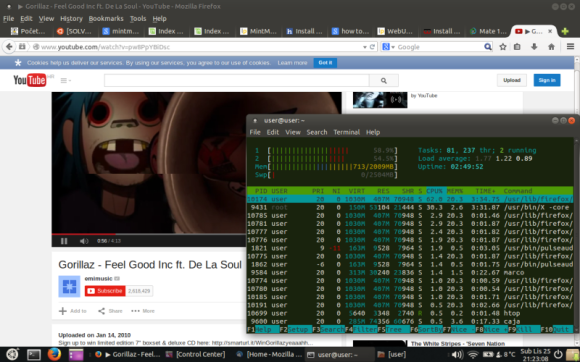Screen dimensions: 580x362
Task: Open terminal View menu
Action: (293, 132)
